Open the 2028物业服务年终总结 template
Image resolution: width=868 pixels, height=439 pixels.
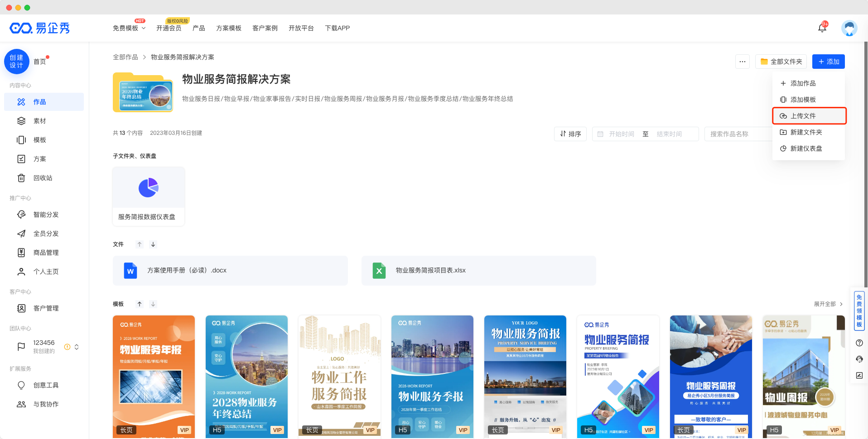tap(246, 377)
